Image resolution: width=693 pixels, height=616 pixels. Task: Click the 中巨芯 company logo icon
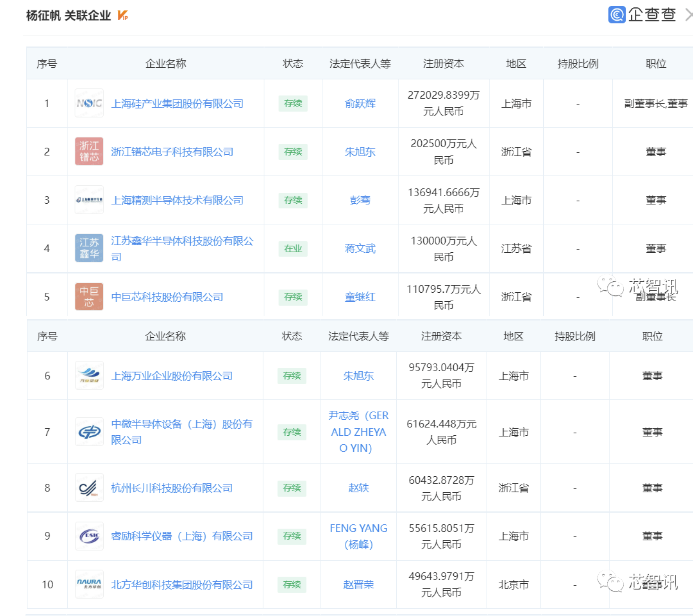[x=89, y=297]
